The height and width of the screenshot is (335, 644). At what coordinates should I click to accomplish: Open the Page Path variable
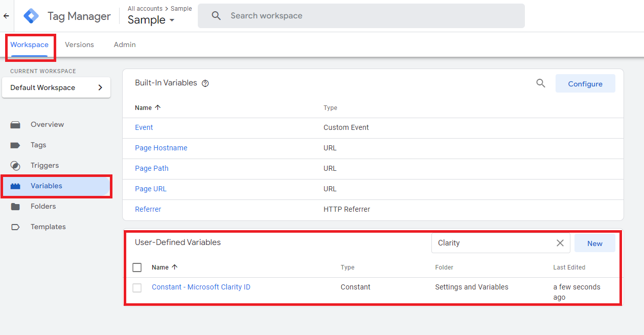[151, 168]
